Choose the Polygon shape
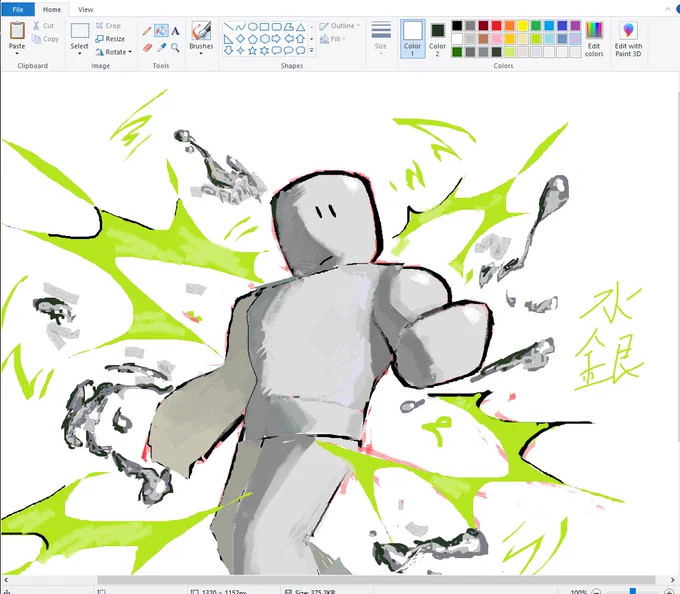Viewport: 680px width, 594px height. click(x=288, y=27)
